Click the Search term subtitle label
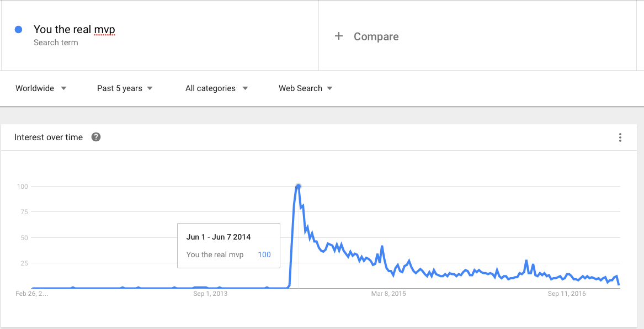This screenshot has width=644, height=329. [56, 43]
